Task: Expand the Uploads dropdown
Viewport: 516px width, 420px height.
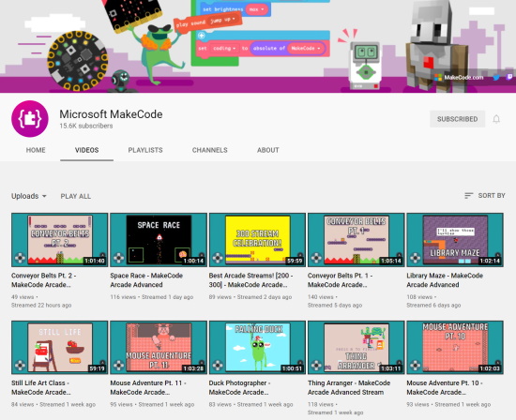Action: pyautogui.click(x=29, y=196)
